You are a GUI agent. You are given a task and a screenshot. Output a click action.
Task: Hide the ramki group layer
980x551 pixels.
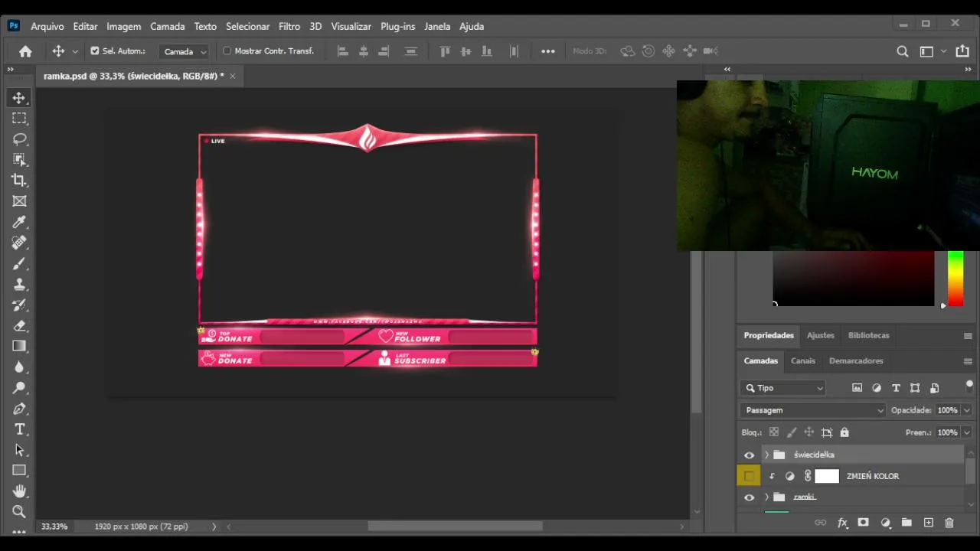click(749, 497)
